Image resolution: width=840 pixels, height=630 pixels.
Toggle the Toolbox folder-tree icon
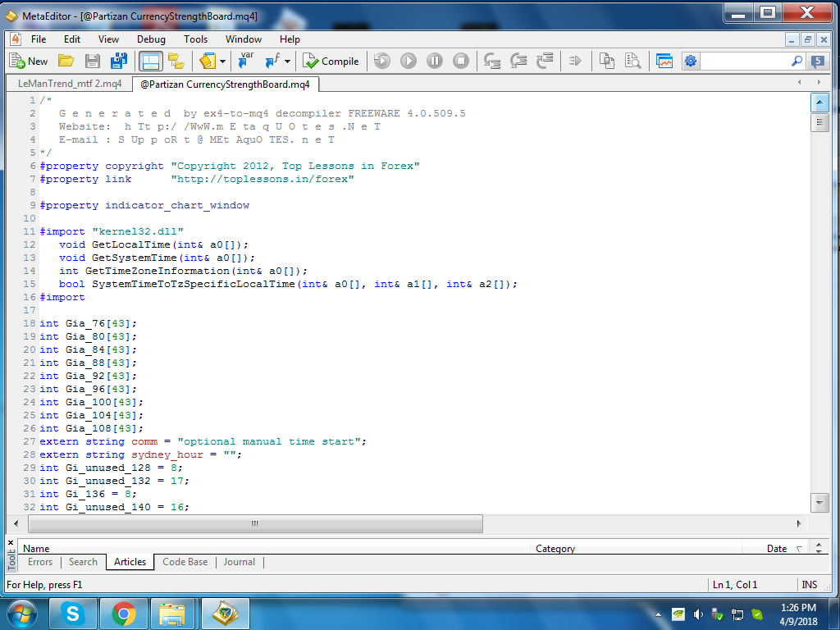176,61
